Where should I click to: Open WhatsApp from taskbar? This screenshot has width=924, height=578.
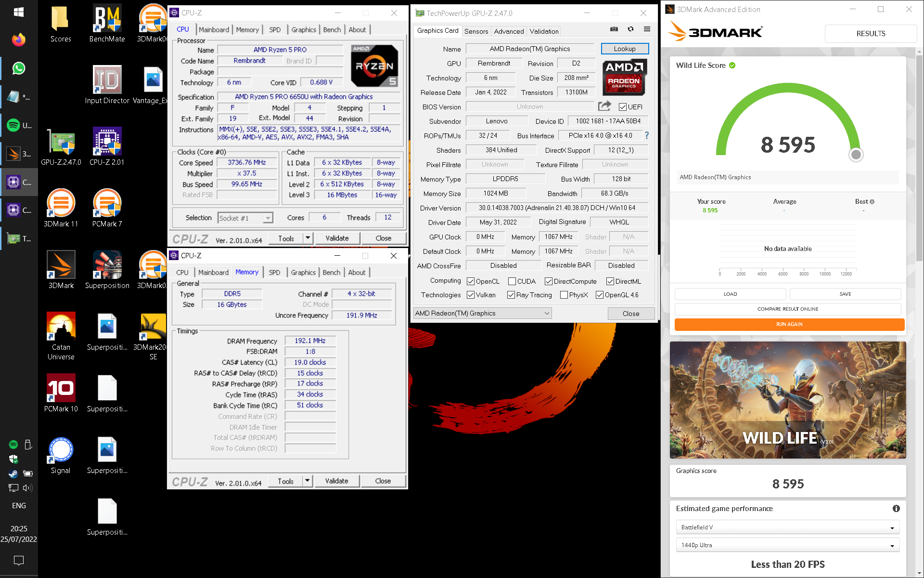point(19,68)
